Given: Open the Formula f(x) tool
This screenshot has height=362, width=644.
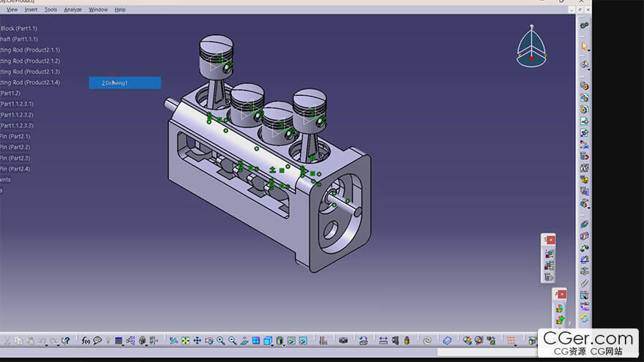Looking at the screenshot, I should [86, 341].
